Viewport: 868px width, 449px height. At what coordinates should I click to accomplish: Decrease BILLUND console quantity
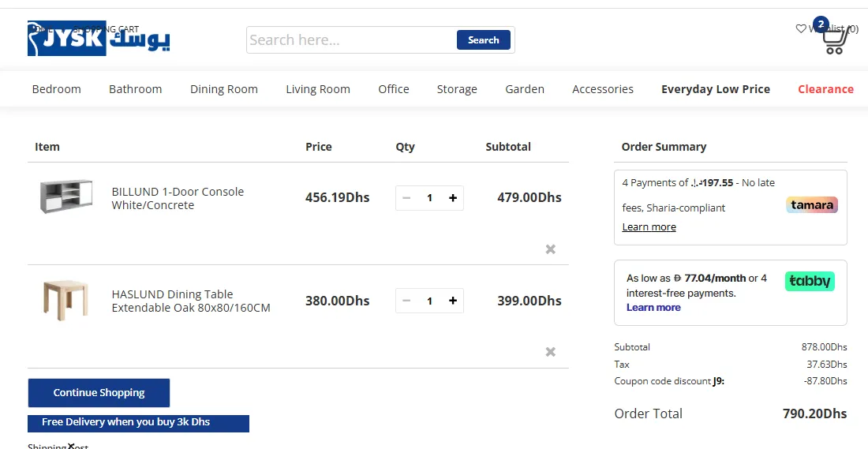(x=406, y=197)
